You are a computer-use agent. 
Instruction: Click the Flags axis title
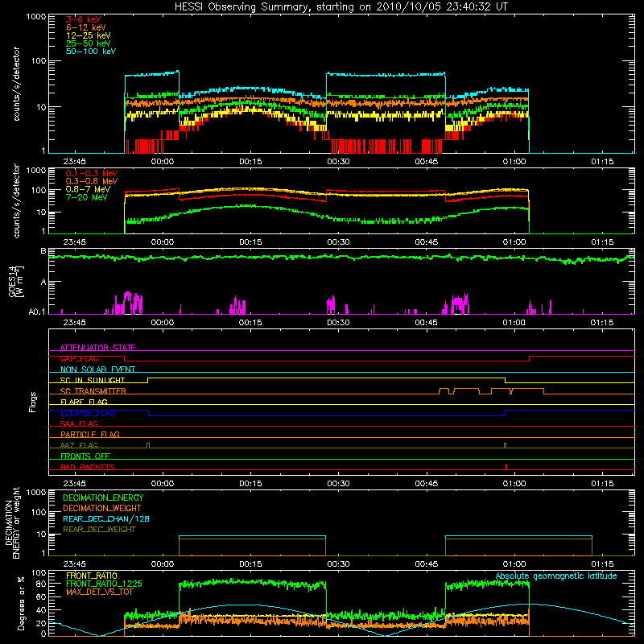click(x=33, y=402)
